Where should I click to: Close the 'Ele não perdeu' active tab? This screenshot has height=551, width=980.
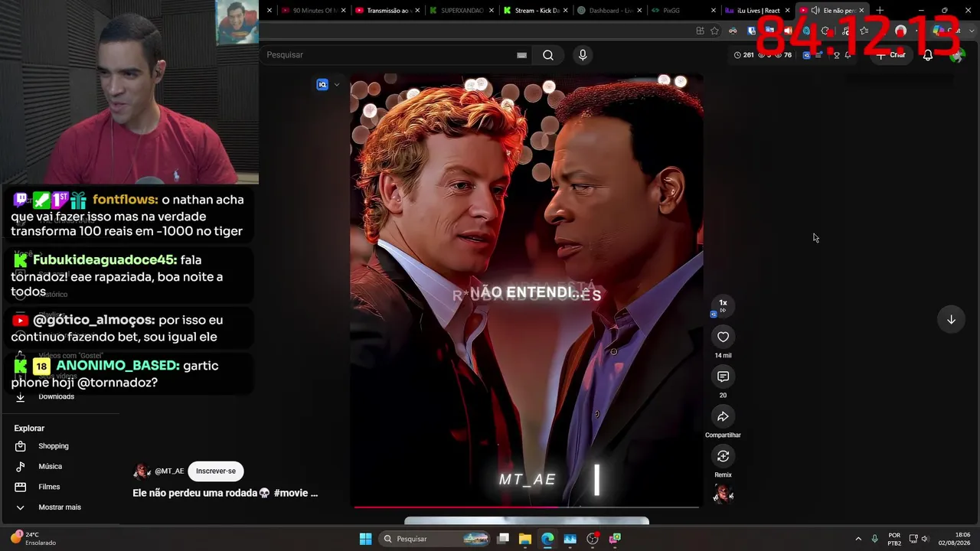(x=861, y=11)
